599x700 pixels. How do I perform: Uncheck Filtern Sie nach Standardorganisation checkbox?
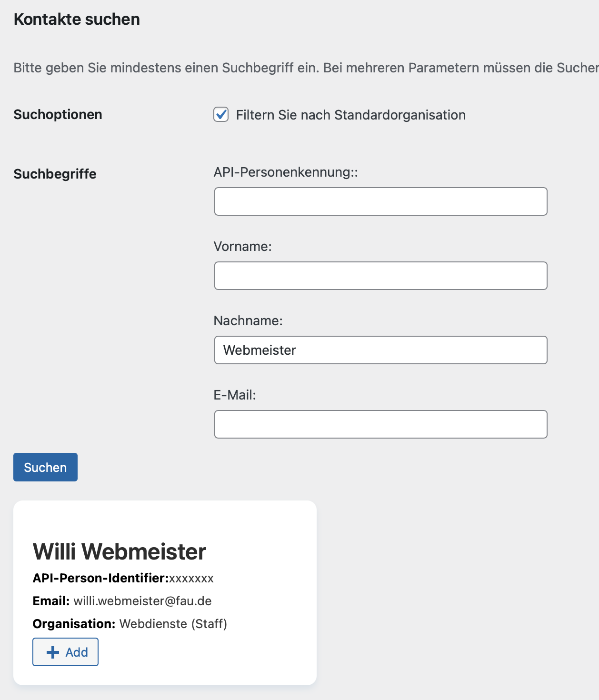[221, 115]
